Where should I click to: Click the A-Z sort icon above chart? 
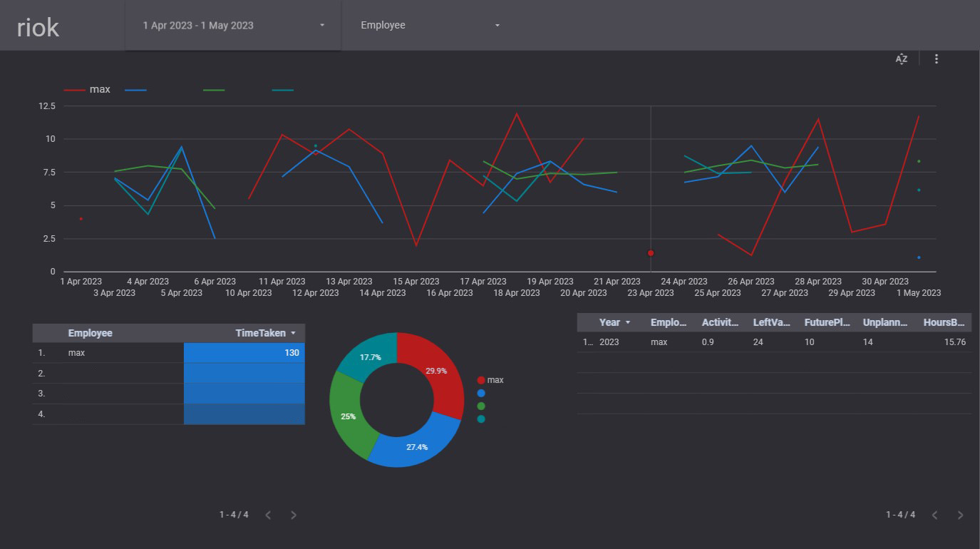902,59
